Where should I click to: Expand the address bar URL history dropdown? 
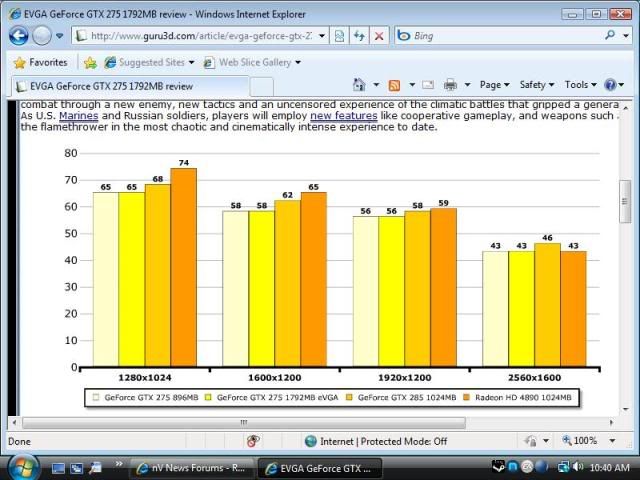[x=322, y=36]
